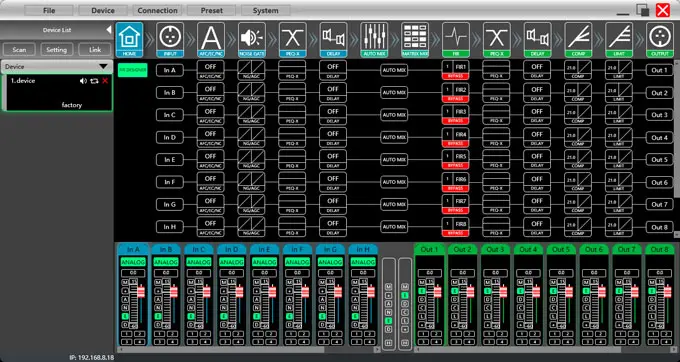Open the output DELAY module icon
The width and height of the screenshot is (680, 362).
[x=537, y=39]
